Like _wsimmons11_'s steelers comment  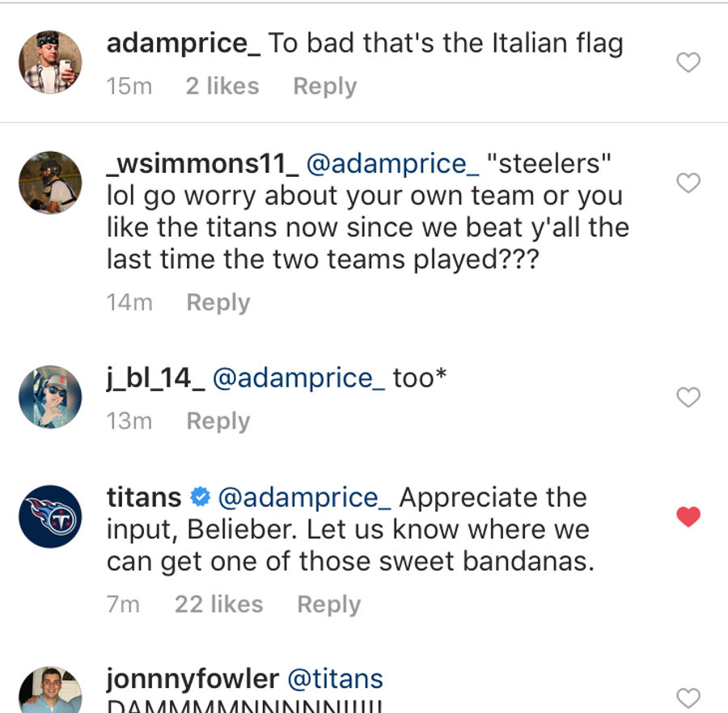point(688,183)
